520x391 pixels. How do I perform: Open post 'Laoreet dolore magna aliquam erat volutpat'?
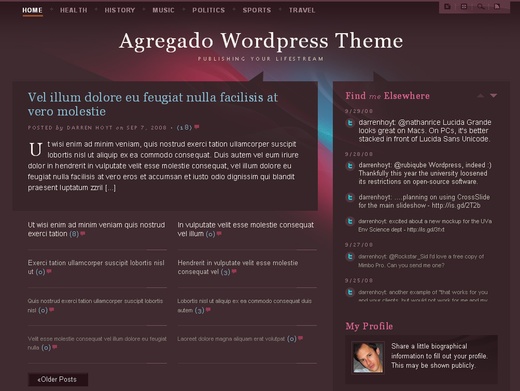(x=231, y=339)
